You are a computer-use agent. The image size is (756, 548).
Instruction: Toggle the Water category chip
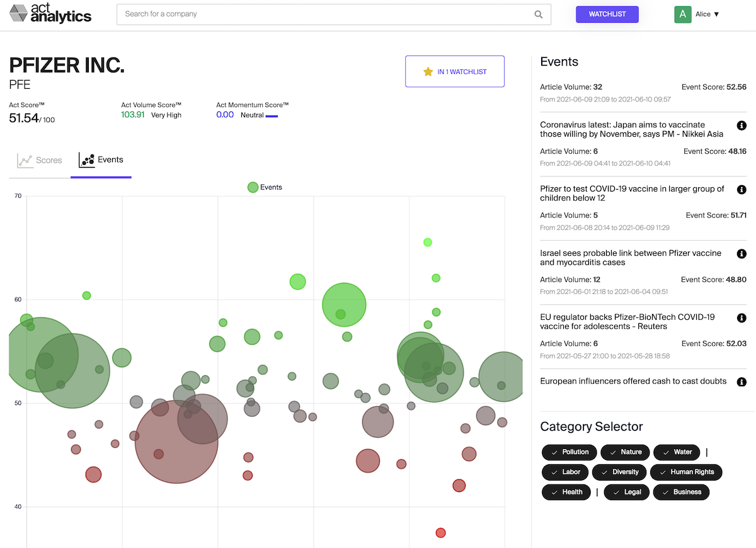pos(677,452)
